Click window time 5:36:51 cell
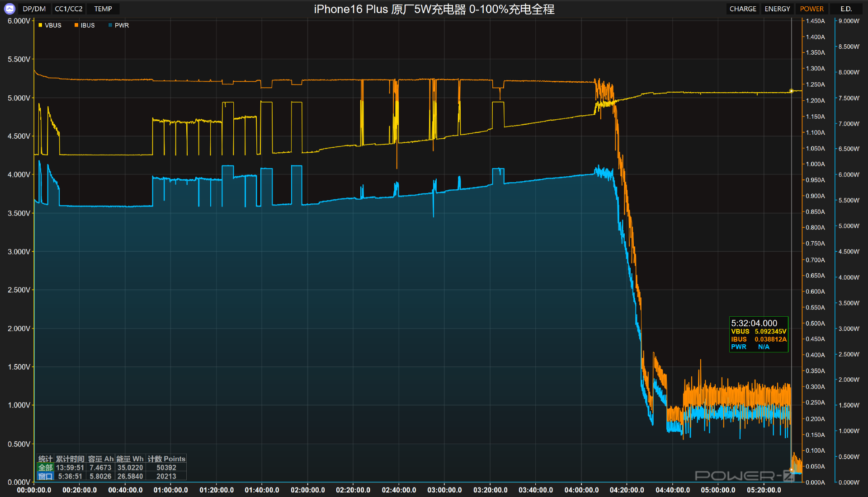This screenshot has height=497, width=868. [x=70, y=476]
